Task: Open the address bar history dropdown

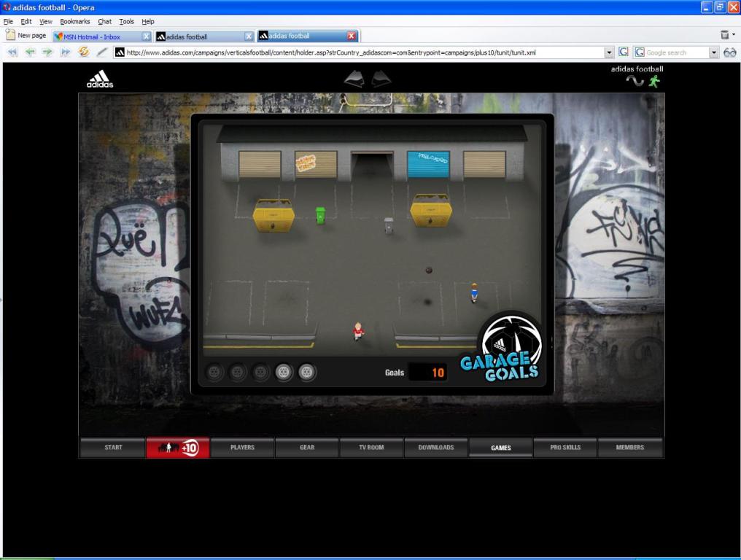Action: [x=609, y=52]
